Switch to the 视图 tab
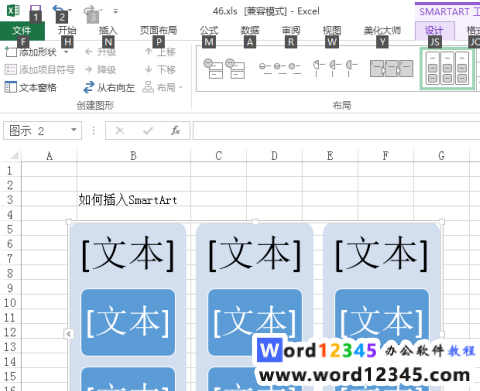This screenshot has height=391, width=480. 332,31
